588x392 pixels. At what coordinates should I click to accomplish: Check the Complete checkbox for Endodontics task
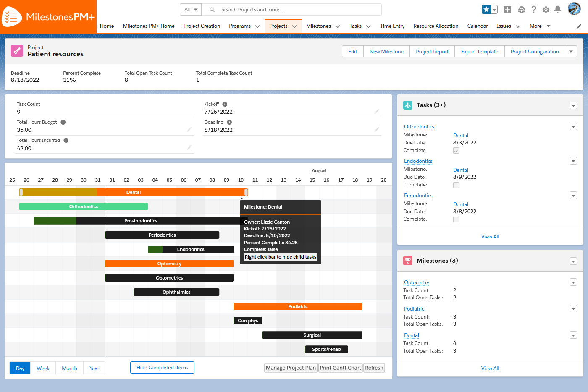click(456, 185)
